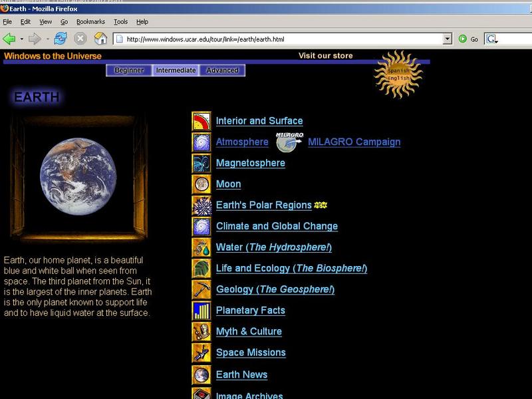Image resolution: width=532 pixels, height=399 pixels.
Task: Click the Firefox logo in title bar
Action: pyautogui.click(x=5, y=9)
